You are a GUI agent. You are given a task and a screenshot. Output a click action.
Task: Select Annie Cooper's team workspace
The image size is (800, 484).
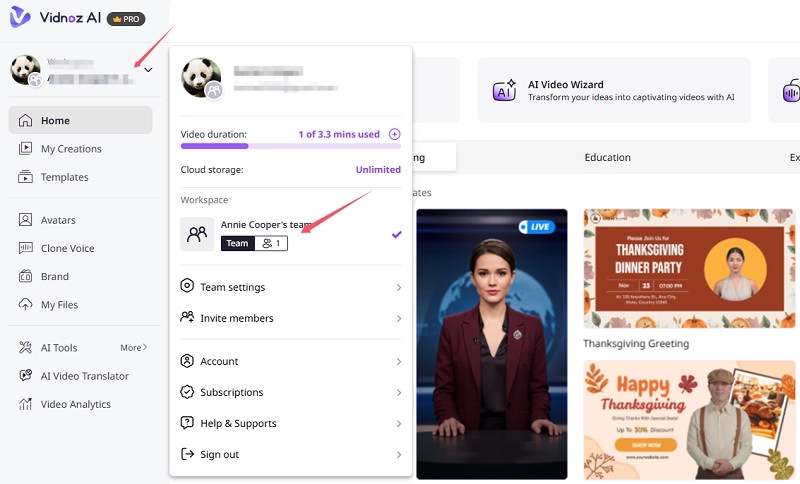291,234
